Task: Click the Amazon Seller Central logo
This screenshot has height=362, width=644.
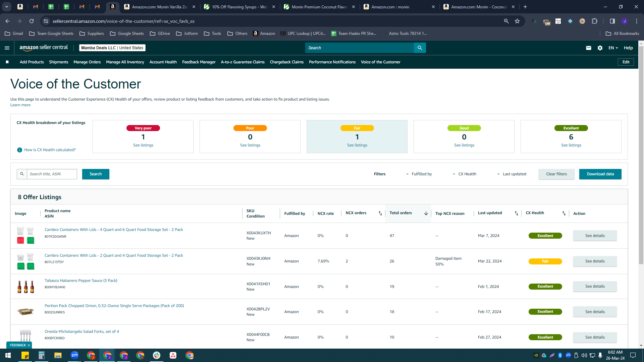Action: [x=44, y=48]
